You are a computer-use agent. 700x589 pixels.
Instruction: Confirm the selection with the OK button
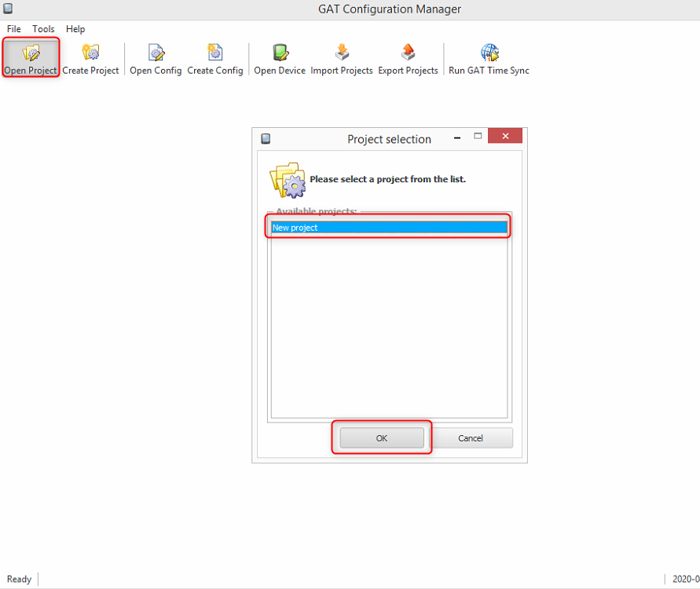pyautogui.click(x=382, y=438)
